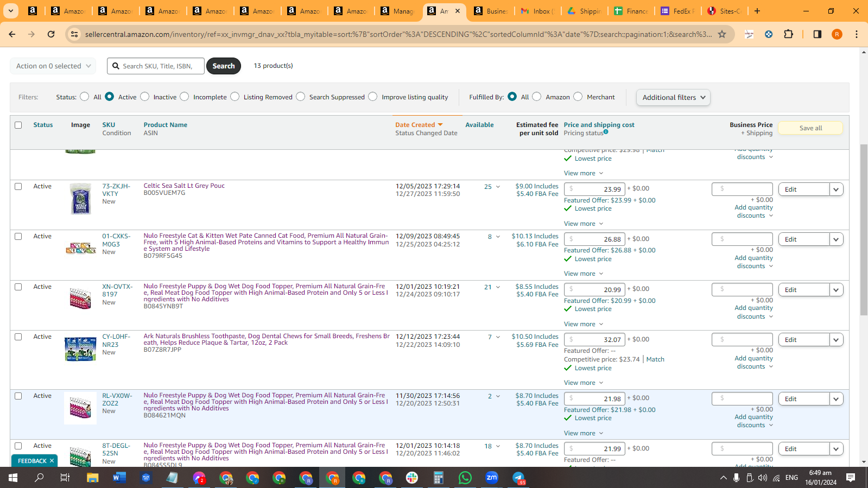The width and height of the screenshot is (868, 488).
Task: Check the select-all products checkbox
Action: click(18, 125)
